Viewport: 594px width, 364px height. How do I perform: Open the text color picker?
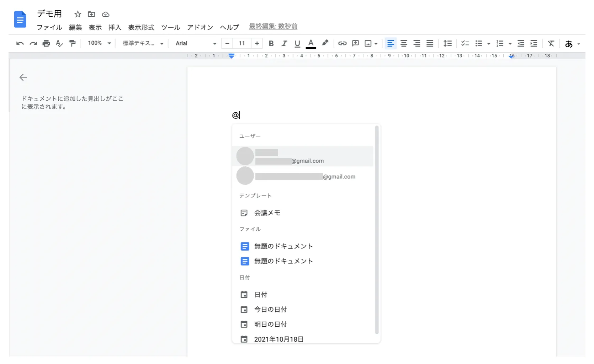coord(311,44)
